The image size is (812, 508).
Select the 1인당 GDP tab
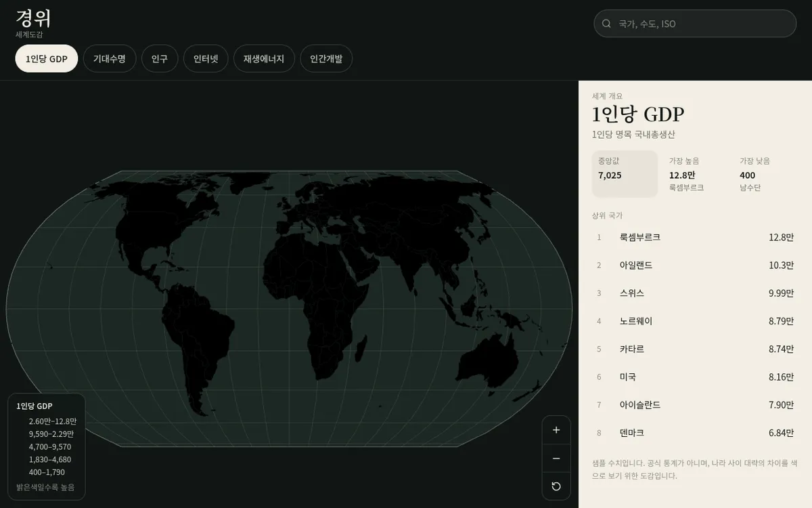pos(47,58)
